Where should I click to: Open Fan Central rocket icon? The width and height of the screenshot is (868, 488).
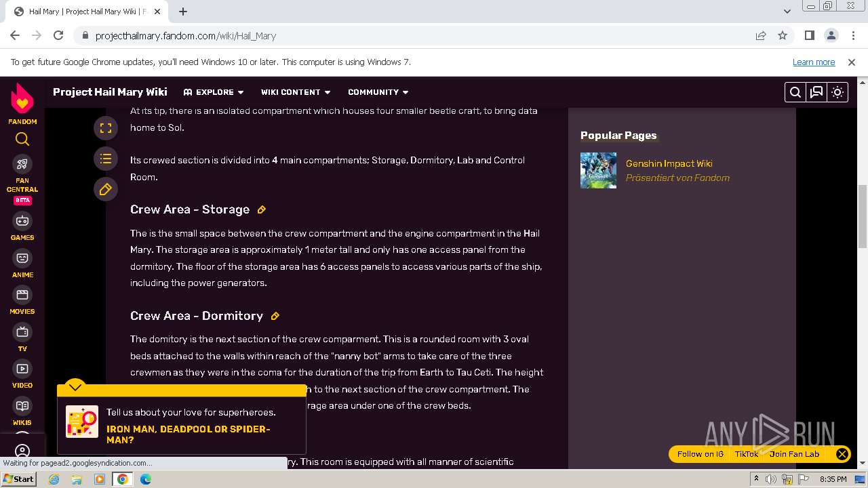(x=22, y=164)
